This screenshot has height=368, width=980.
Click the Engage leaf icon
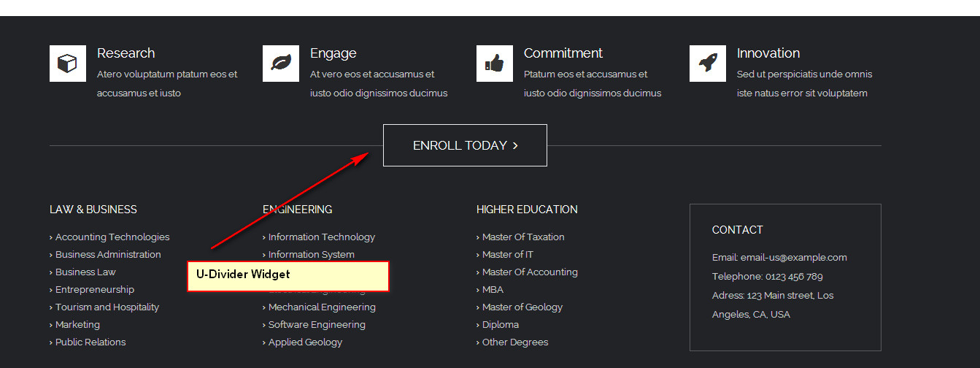point(281,64)
